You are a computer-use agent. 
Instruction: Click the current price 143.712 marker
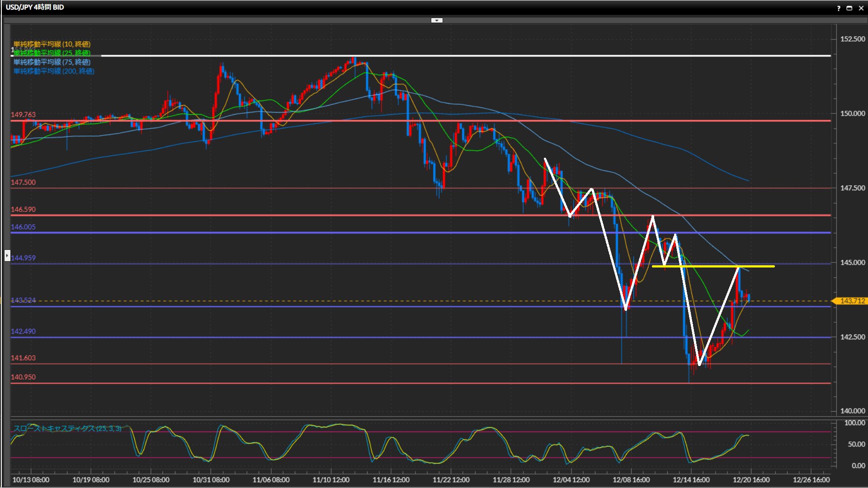tap(852, 301)
